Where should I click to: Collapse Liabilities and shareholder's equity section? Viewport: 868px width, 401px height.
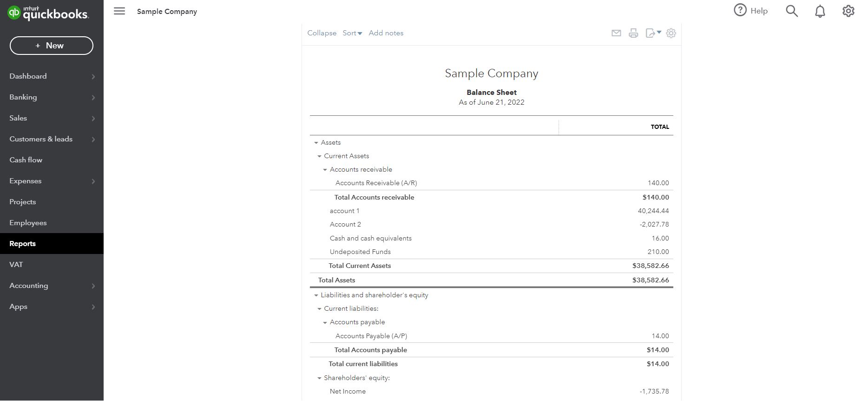pos(316,295)
